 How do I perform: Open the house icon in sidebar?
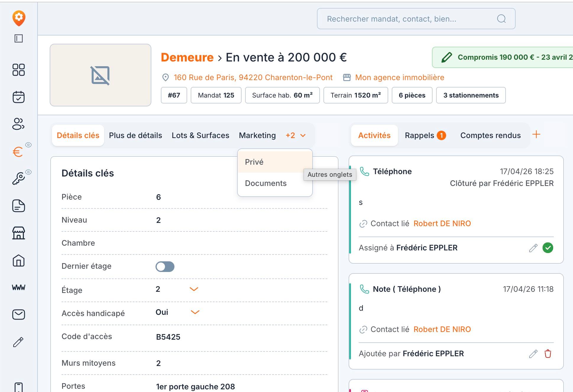19,260
